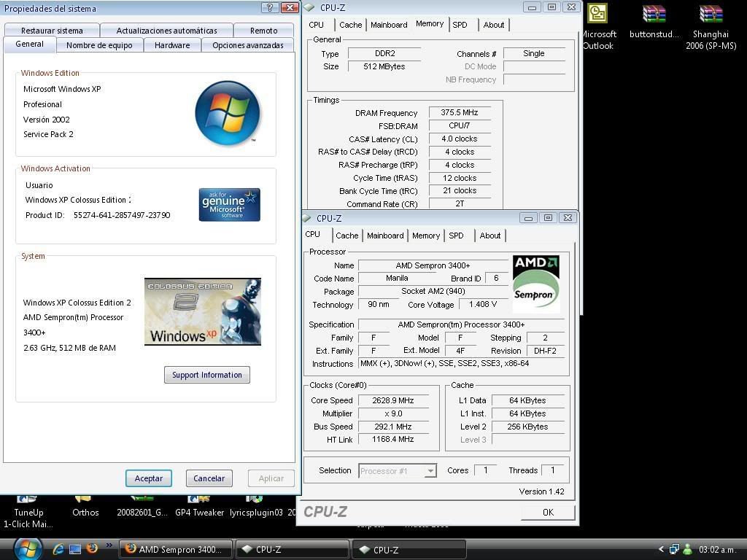747x560 pixels.
Task: Click the Level 2 cache value 256 KBytes
Action: (527, 427)
